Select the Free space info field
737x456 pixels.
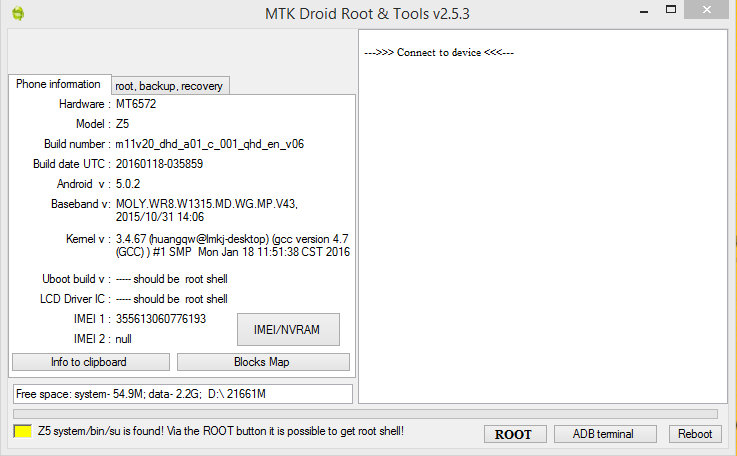(183, 394)
